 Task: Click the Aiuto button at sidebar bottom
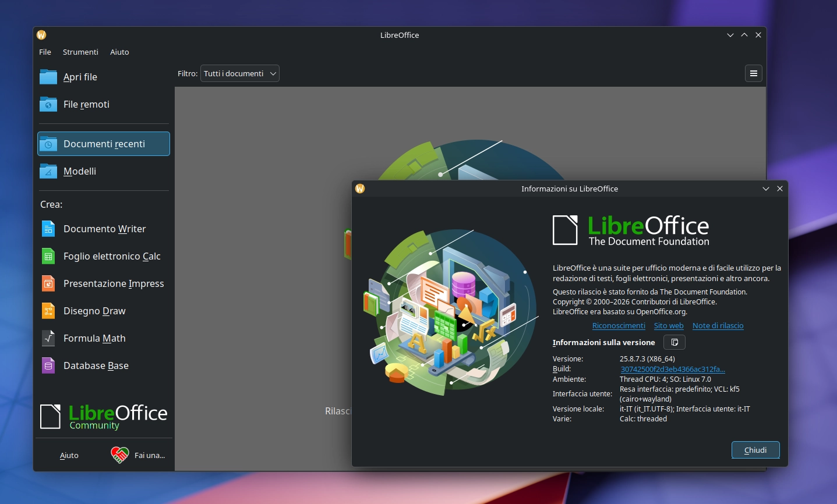69,455
